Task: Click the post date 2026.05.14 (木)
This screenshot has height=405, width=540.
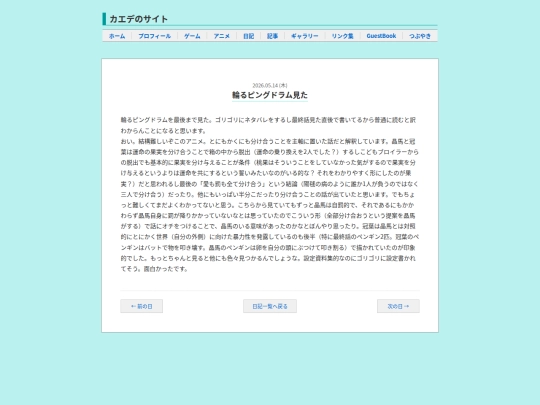Action: click(x=270, y=85)
